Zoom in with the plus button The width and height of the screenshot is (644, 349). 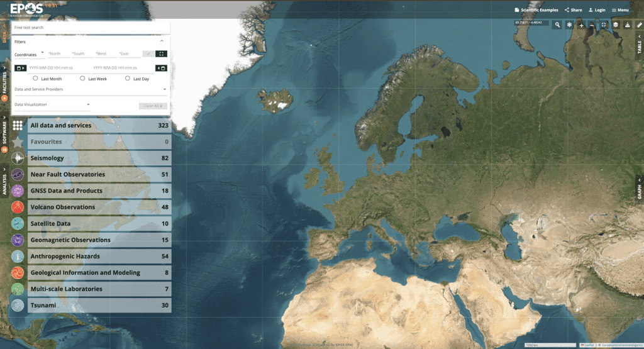[581, 25]
